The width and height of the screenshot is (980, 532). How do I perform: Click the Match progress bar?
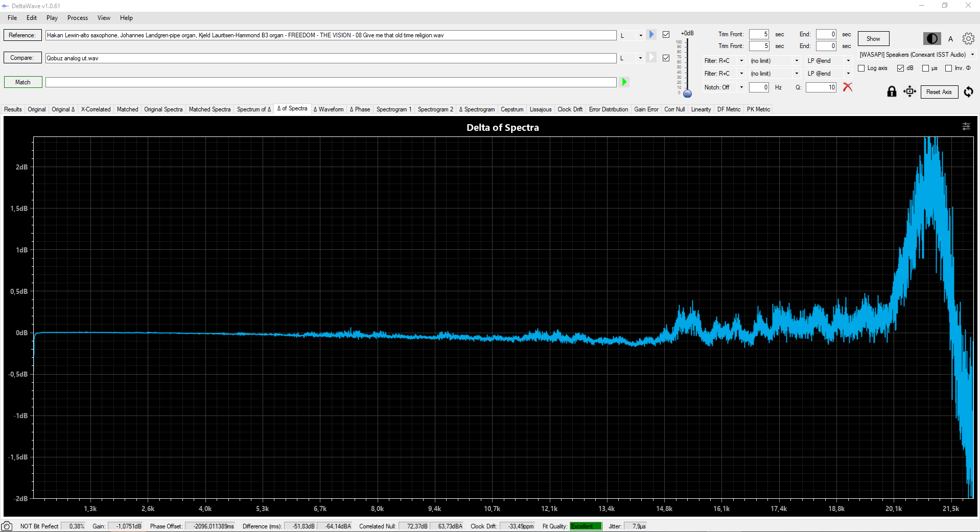pos(331,82)
